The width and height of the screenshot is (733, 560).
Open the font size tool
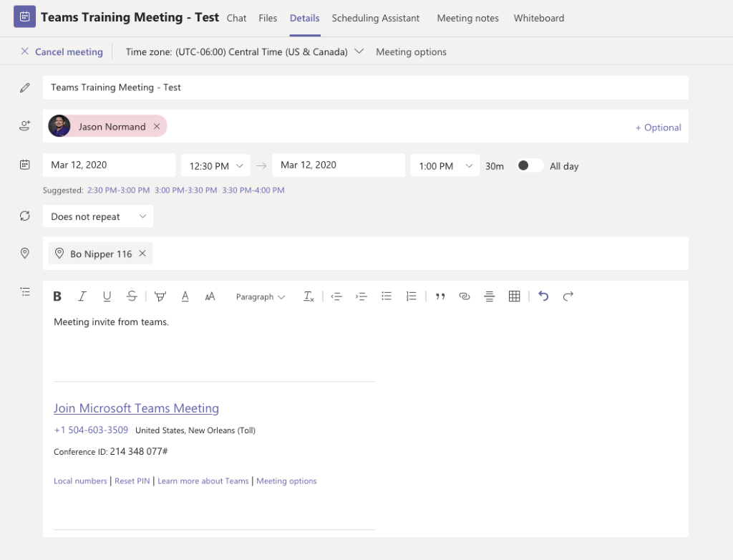click(210, 296)
